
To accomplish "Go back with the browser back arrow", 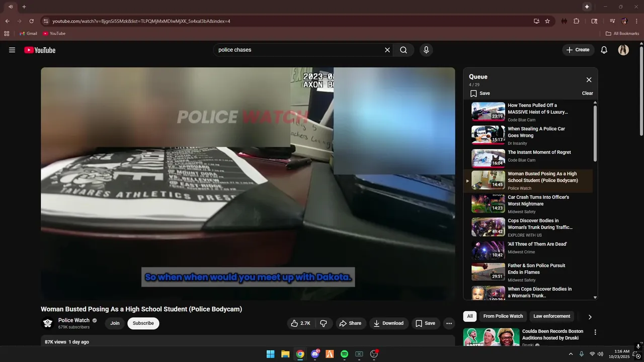I will click(7, 21).
